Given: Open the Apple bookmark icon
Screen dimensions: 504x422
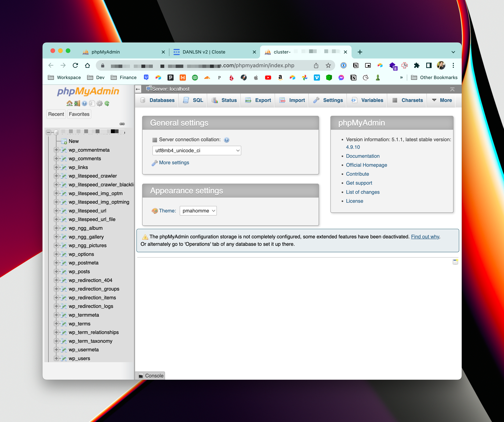Looking at the screenshot, I should (x=256, y=78).
